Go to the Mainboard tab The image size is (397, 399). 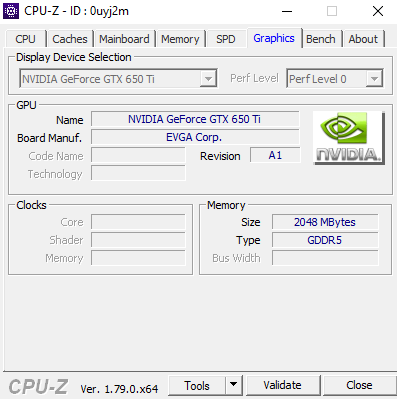tap(124, 39)
